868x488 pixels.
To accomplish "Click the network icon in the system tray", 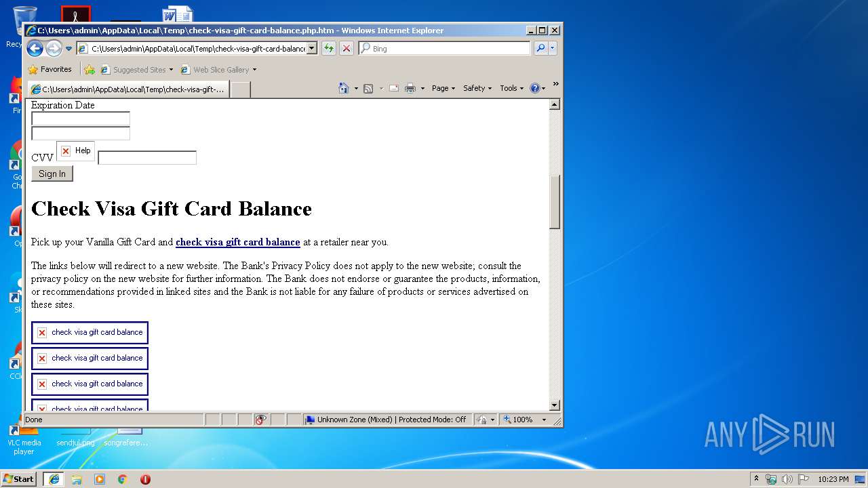I will pos(771,479).
